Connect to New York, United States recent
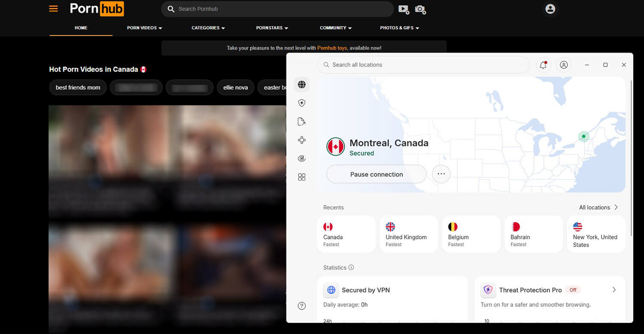This screenshot has height=334, width=644. [596, 234]
